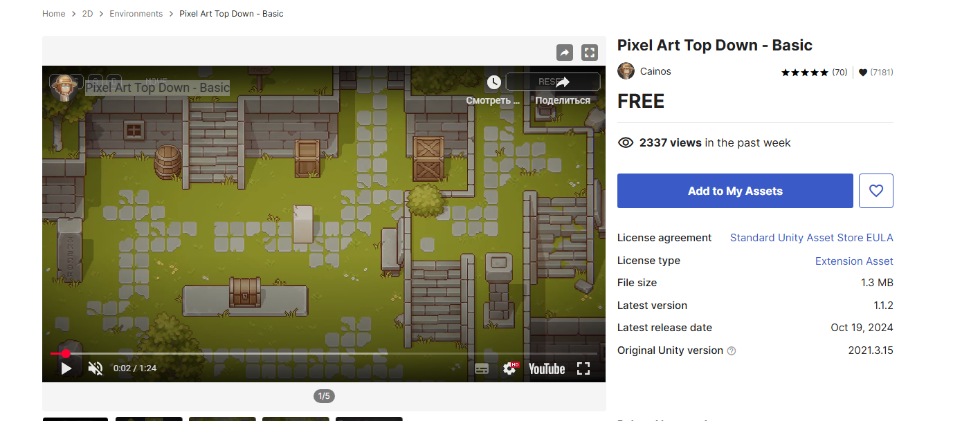The height and width of the screenshot is (421, 980).
Task: Enter video fullscreen mode
Action: [x=583, y=368]
